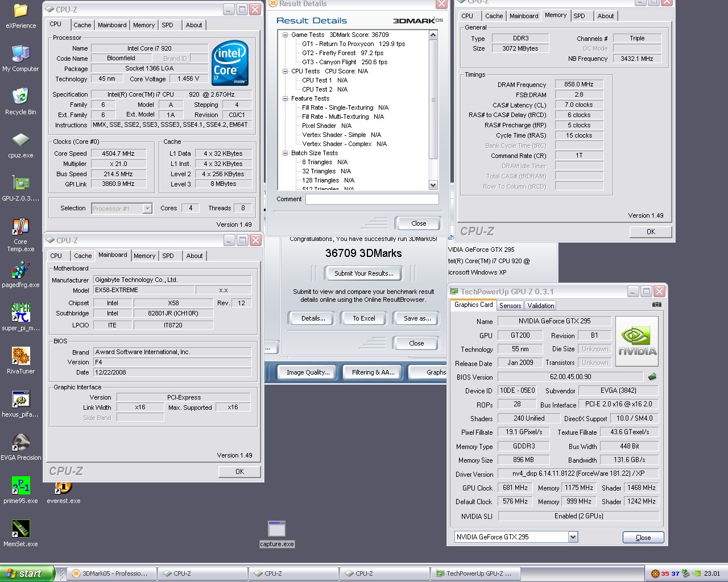Click the Save as... button
The width and height of the screenshot is (728, 582).
click(417, 318)
